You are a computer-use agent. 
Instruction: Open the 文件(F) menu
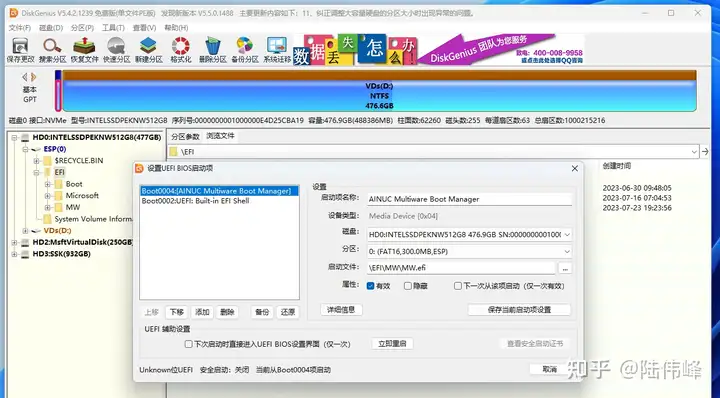20,28
